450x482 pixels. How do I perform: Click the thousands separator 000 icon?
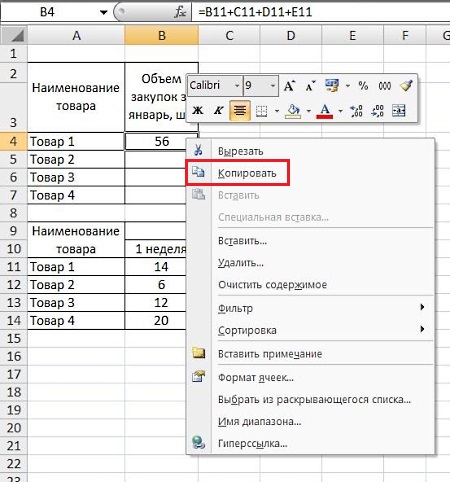coord(384,86)
